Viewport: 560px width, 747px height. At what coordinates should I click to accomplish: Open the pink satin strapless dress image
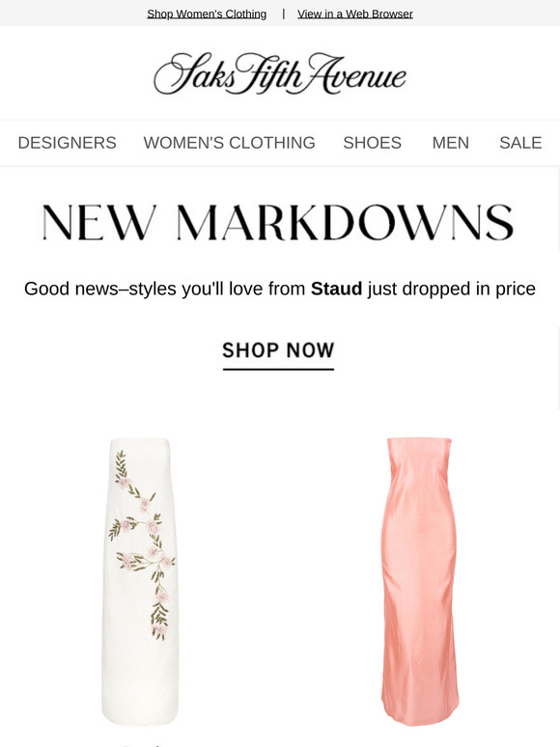419,581
